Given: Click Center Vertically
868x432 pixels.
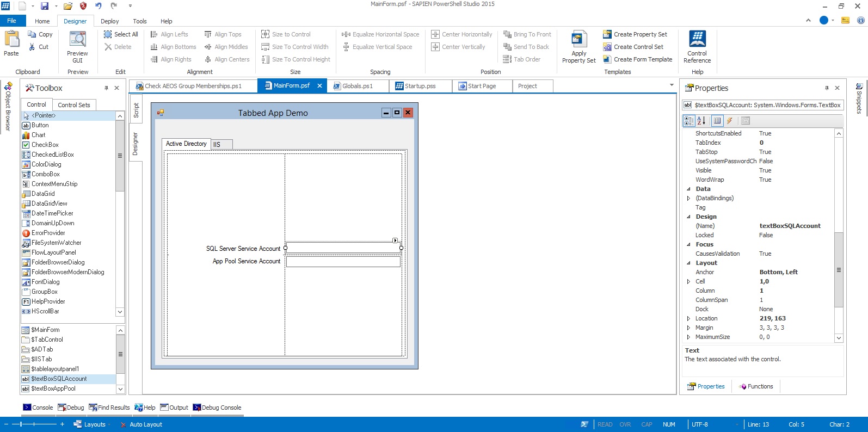Looking at the screenshot, I should click(458, 47).
